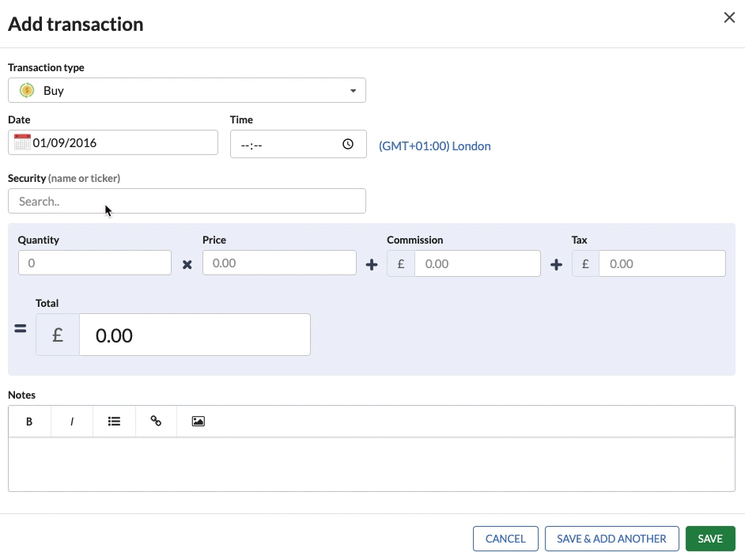Click the Security (name or ticker) label
This screenshot has height=560, width=745.
(x=64, y=178)
